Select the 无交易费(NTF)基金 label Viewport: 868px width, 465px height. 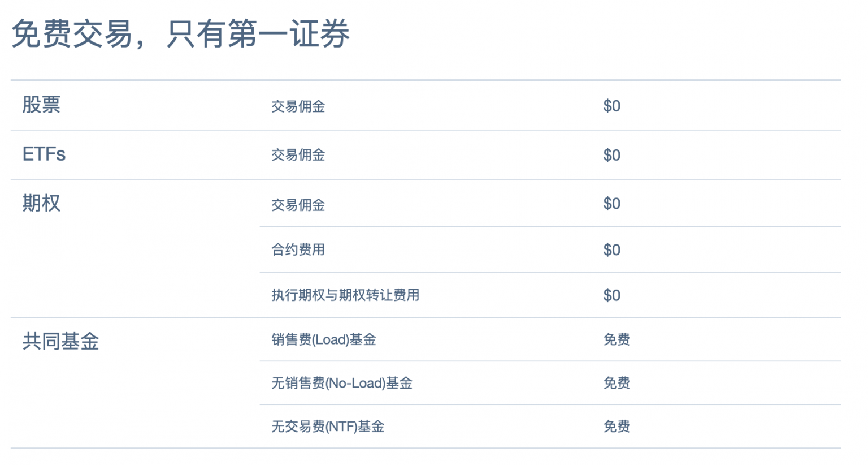pyautogui.click(x=327, y=427)
